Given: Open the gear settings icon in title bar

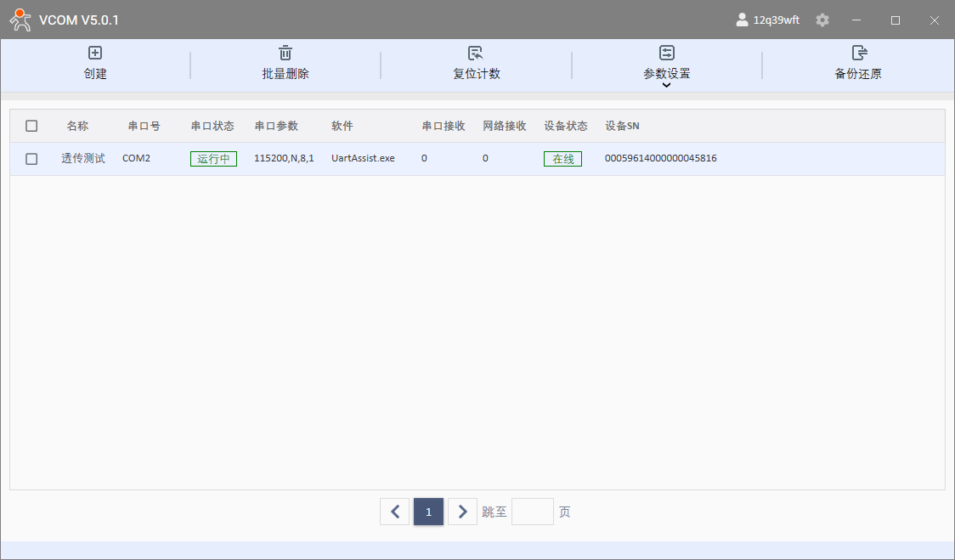Looking at the screenshot, I should (822, 20).
